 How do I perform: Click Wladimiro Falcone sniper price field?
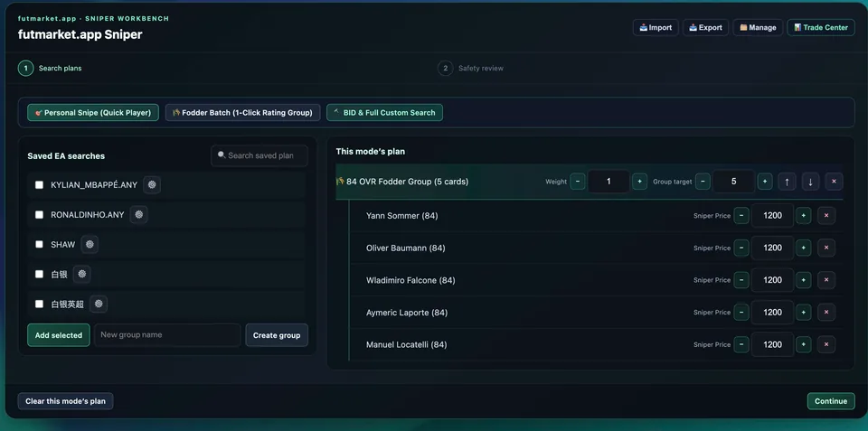[772, 280]
